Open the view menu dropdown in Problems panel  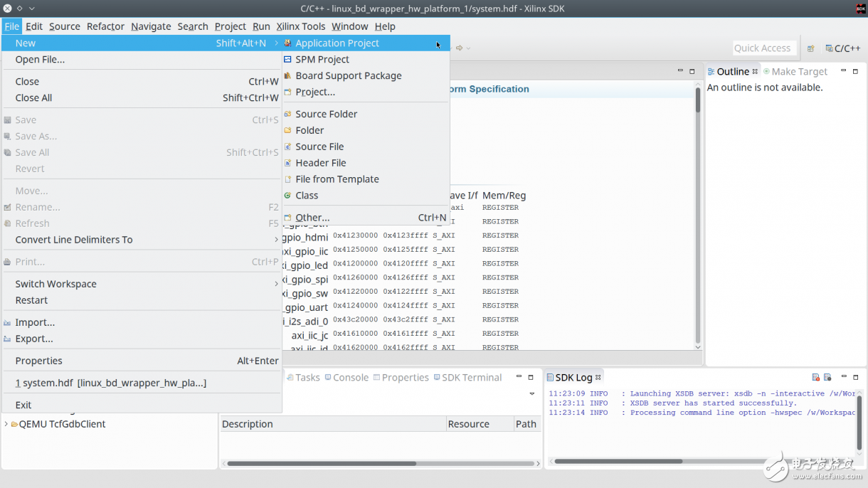point(531,394)
